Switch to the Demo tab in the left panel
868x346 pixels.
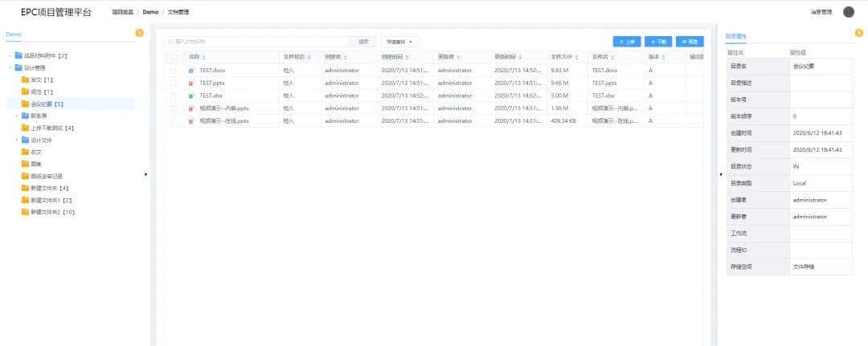coord(14,35)
